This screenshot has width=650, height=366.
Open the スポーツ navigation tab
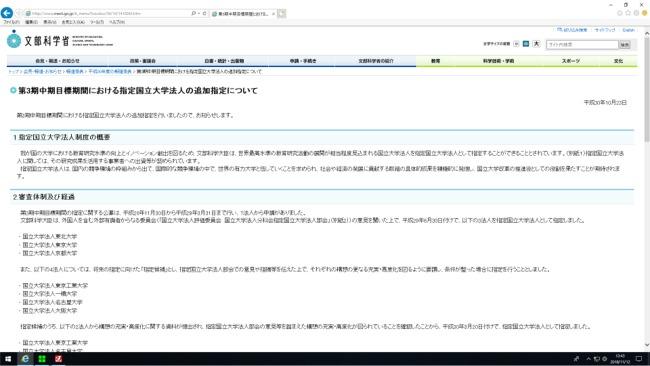coord(571,61)
